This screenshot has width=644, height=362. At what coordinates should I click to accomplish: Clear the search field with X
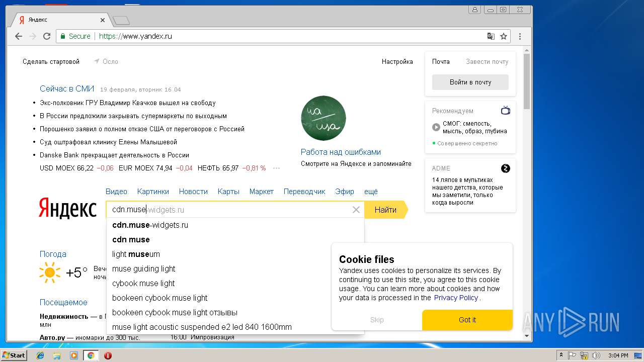pyautogui.click(x=356, y=210)
